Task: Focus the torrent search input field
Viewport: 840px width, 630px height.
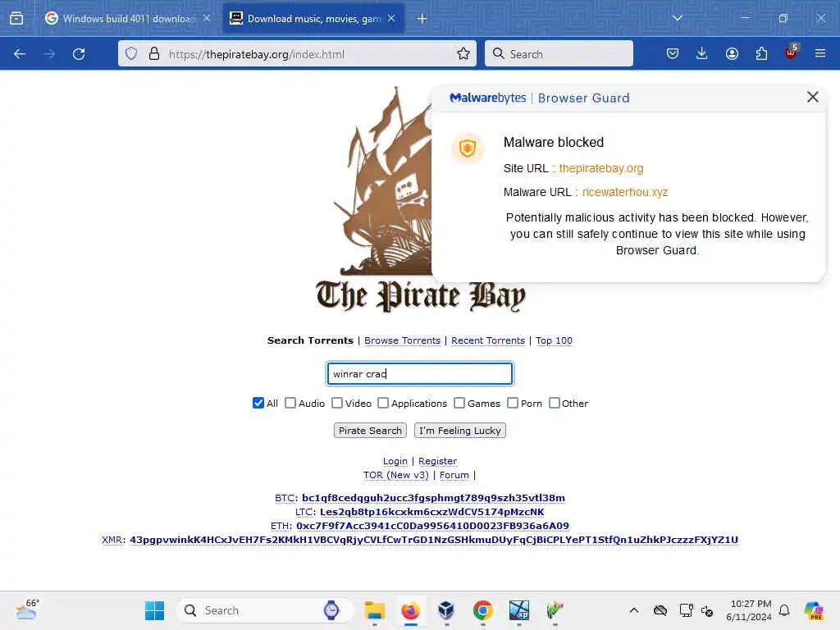Action: point(420,374)
